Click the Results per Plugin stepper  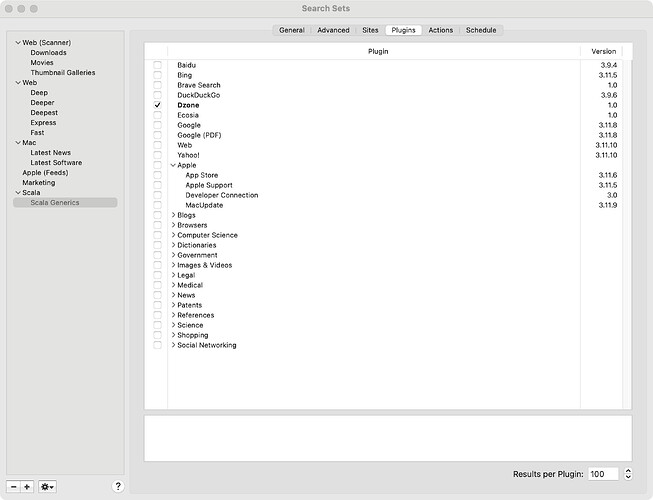point(628,474)
